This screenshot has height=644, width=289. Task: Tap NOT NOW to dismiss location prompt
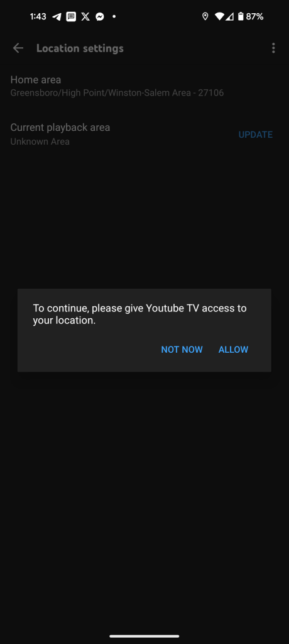[x=182, y=350]
